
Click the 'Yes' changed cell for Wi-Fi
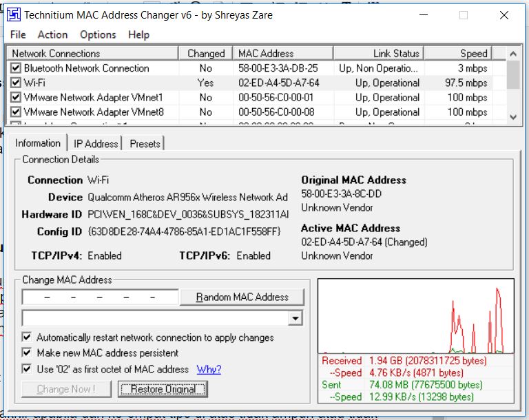pyautogui.click(x=205, y=83)
